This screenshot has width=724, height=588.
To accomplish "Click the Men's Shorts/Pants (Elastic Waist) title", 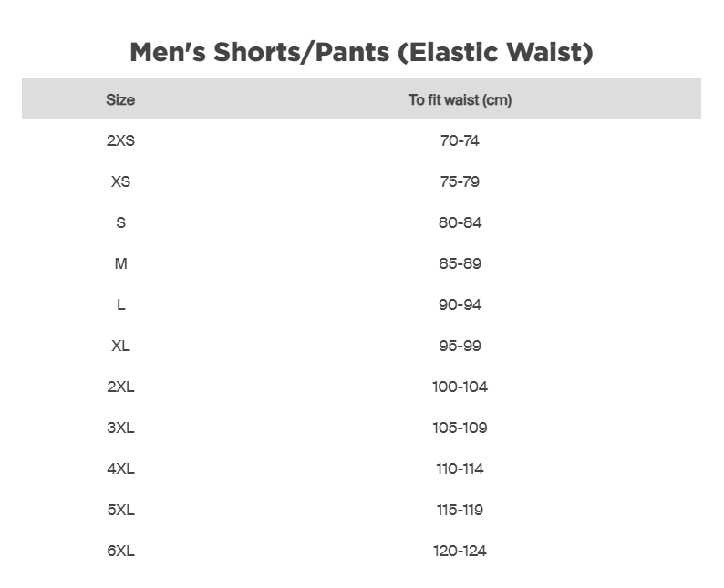I will coord(361,52).
